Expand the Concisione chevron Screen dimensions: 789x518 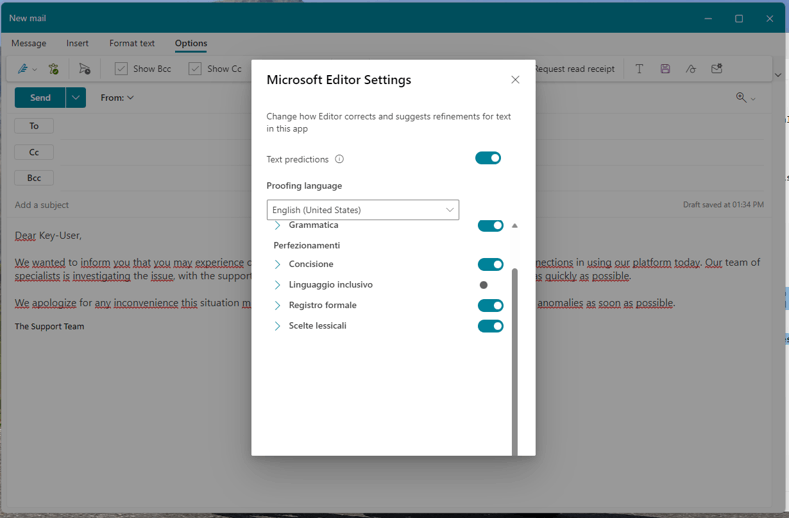click(x=277, y=264)
